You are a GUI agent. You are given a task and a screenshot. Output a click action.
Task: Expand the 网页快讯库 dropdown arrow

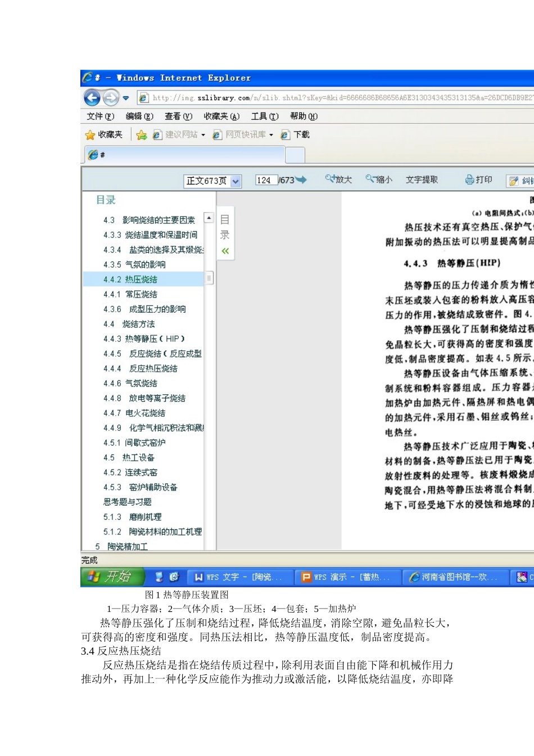tap(271, 135)
